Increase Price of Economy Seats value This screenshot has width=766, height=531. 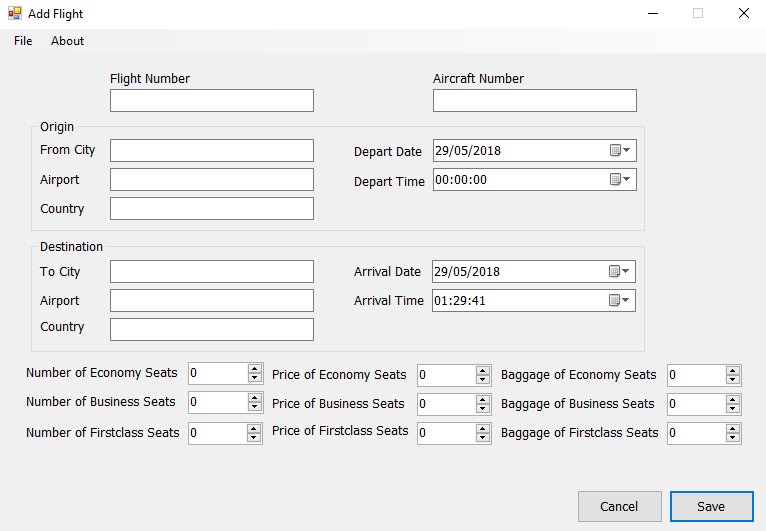click(484, 370)
